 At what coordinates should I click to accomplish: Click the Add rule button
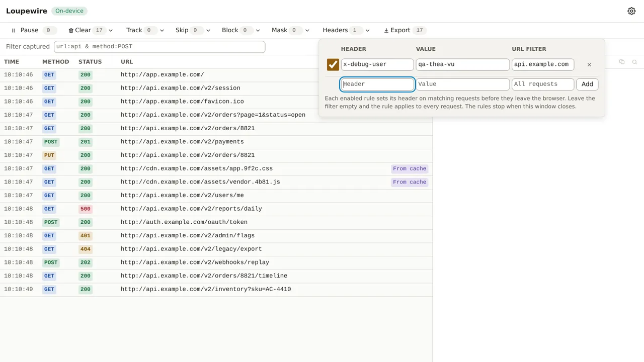coord(587,84)
